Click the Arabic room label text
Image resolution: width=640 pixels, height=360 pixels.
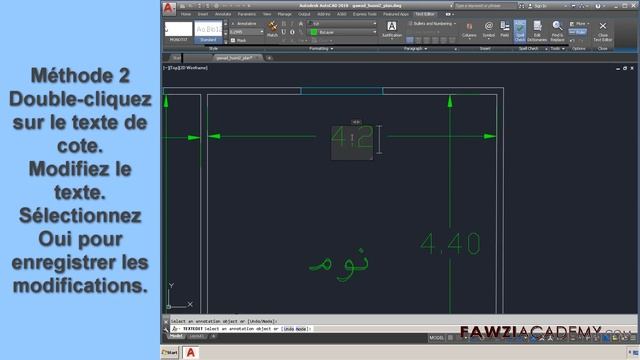pyautogui.click(x=339, y=264)
